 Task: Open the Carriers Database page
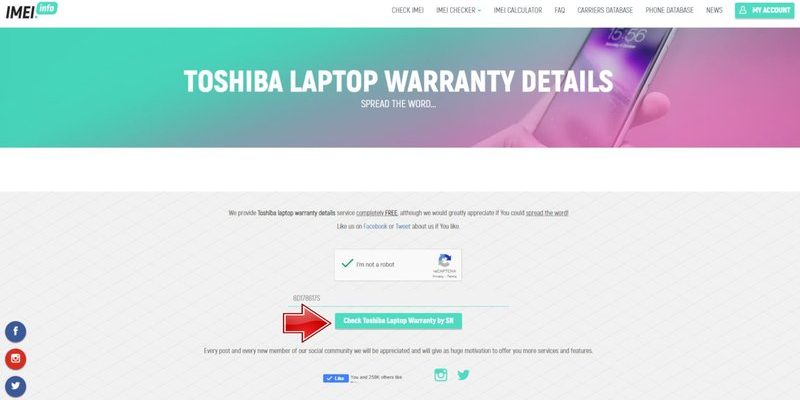(x=605, y=10)
